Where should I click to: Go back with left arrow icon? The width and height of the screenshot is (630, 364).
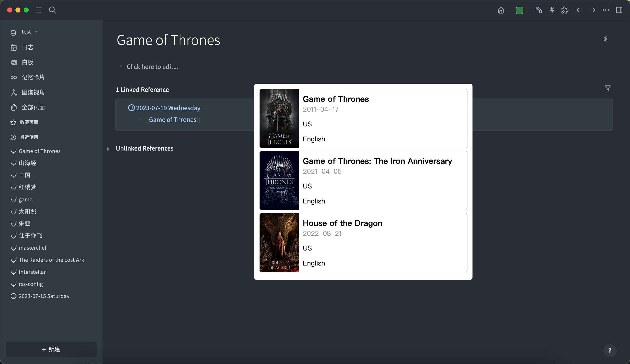[x=579, y=10]
